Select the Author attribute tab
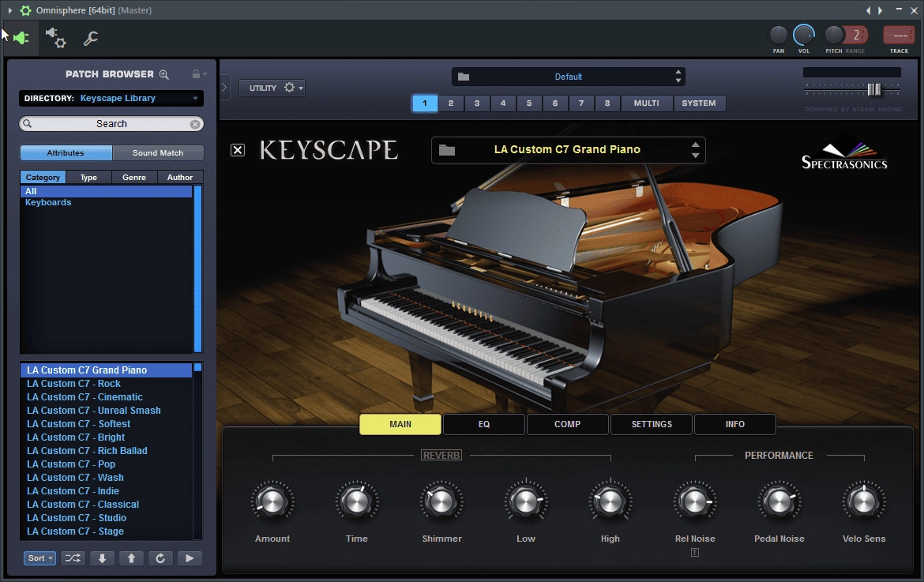This screenshot has height=582, width=924. click(x=180, y=178)
